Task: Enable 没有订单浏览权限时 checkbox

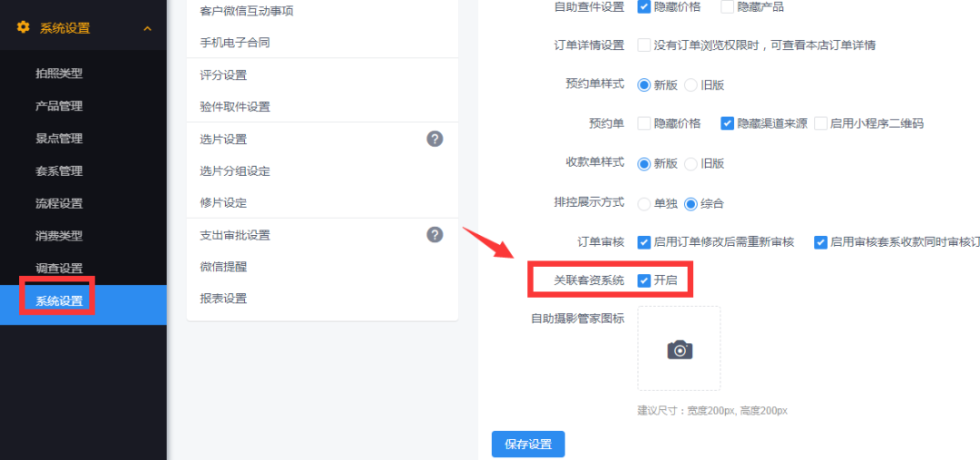Action: point(643,45)
